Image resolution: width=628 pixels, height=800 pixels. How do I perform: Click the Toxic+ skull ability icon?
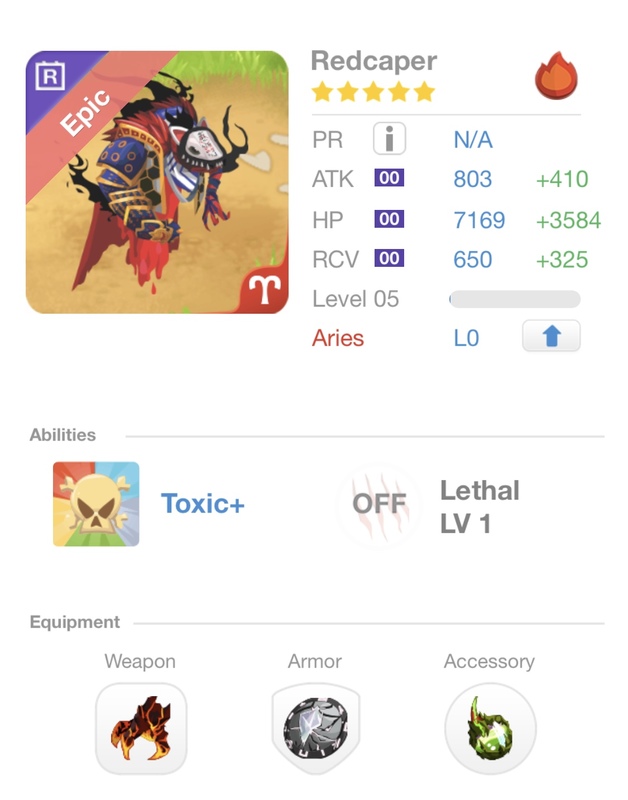[x=96, y=504]
